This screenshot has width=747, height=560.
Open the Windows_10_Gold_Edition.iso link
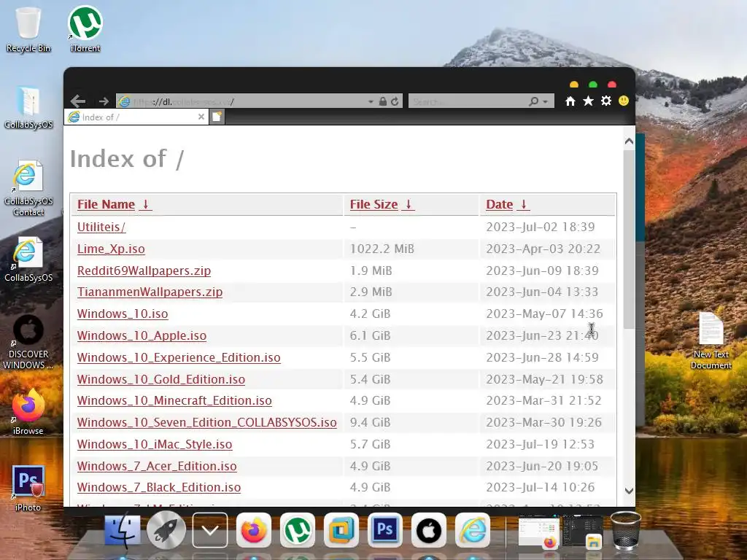click(x=161, y=379)
